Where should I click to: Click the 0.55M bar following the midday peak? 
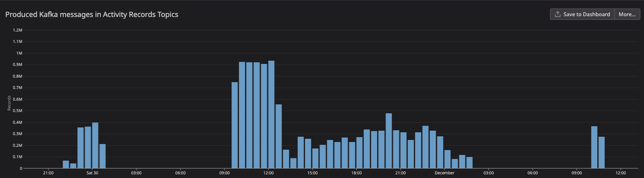tap(279, 136)
